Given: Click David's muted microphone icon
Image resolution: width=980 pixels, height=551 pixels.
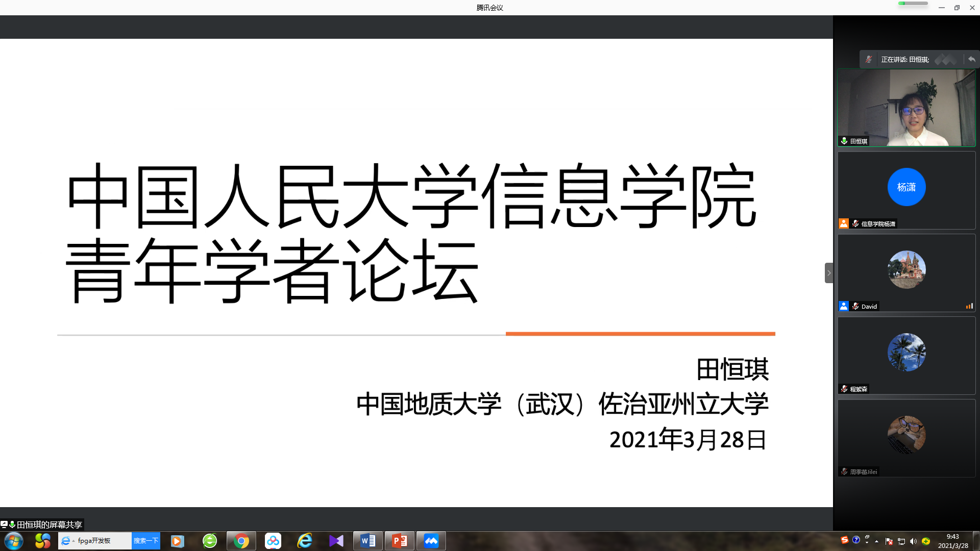Looking at the screenshot, I should pos(855,306).
